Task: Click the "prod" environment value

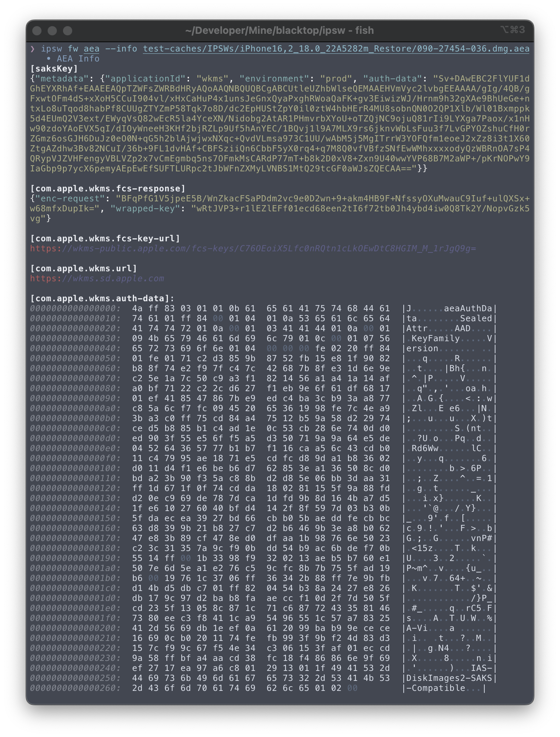Action: click(x=336, y=79)
